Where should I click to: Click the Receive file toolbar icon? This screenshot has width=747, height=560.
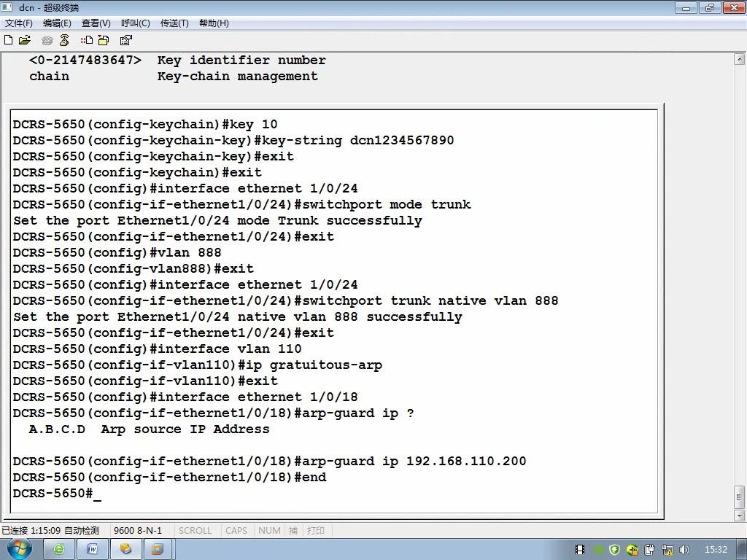click(104, 40)
